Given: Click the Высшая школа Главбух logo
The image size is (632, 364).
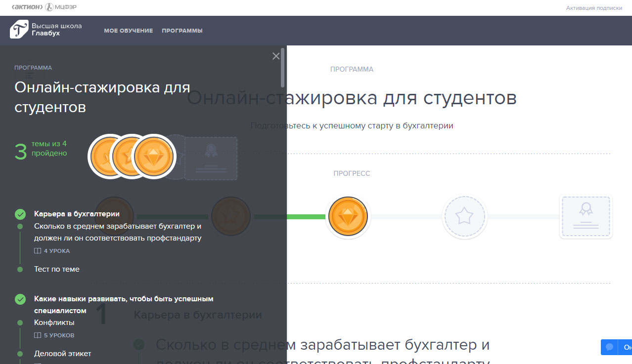Looking at the screenshot, I should coord(45,30).
